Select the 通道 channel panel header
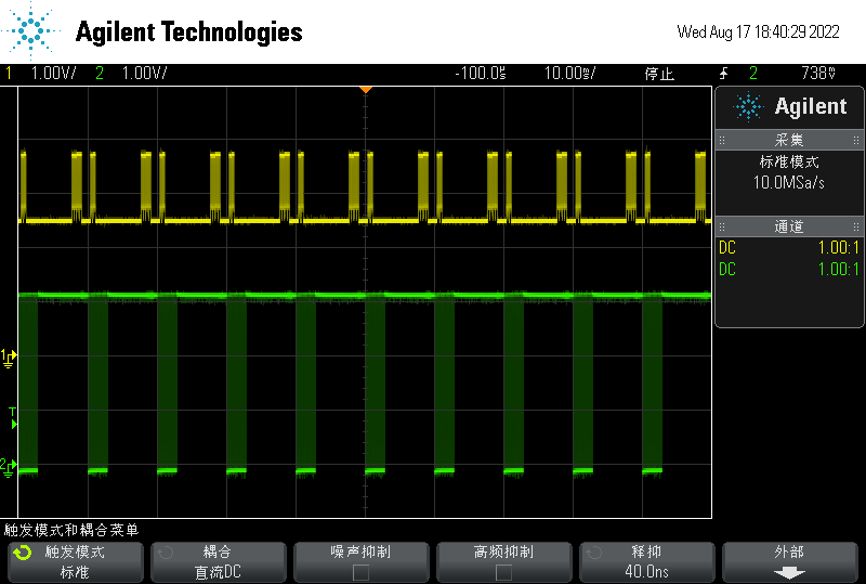The width and height of the screenshot is (866, 584). 789,227
